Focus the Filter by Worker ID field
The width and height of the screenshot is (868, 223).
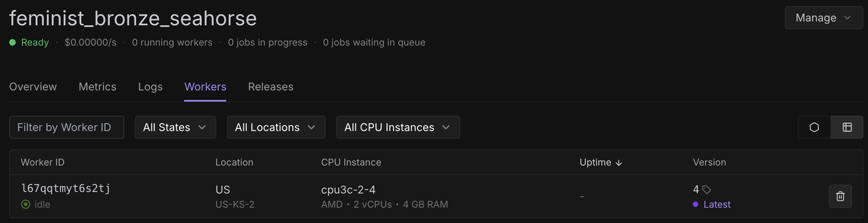tap(66, 127)
